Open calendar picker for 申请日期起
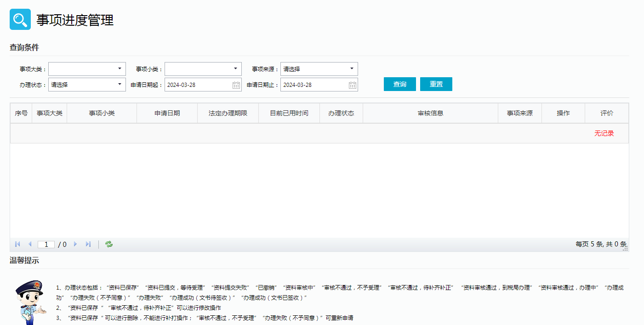 [236, 85]
